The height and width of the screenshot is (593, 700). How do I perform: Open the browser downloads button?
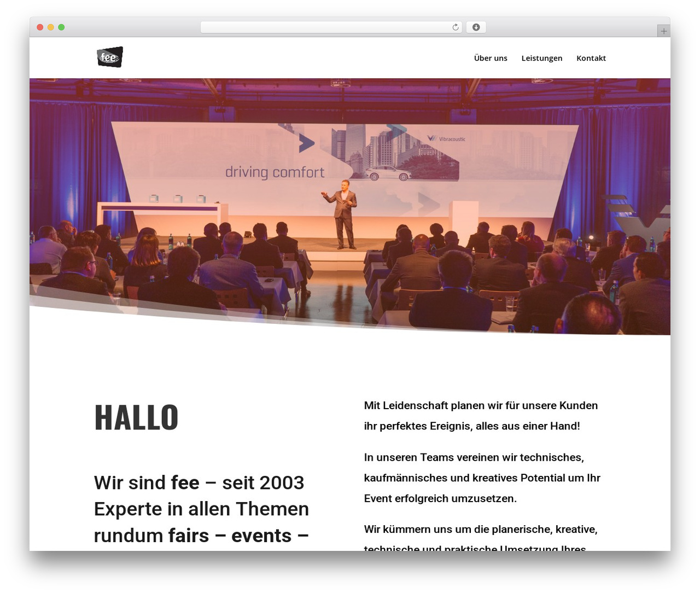click(x=476, y=27)
